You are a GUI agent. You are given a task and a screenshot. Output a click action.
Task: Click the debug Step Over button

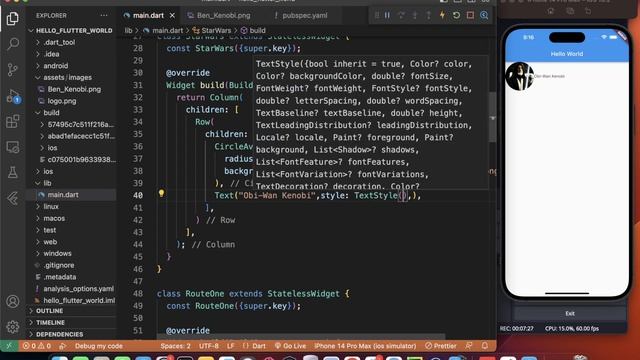[x=401, y=15]
